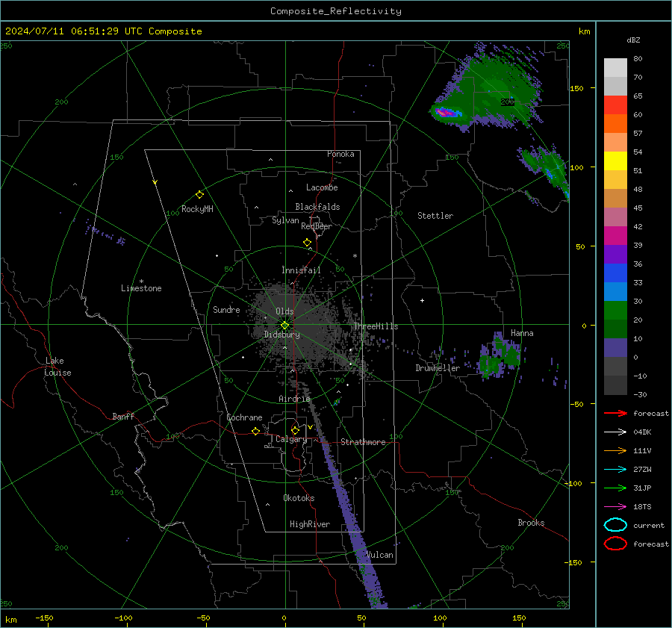
Task: Click the RockyMH label
Action: coord(197,209)
